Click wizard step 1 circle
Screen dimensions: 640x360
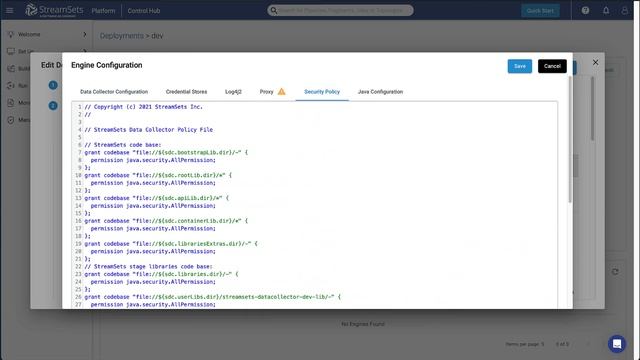pos(53,85)
